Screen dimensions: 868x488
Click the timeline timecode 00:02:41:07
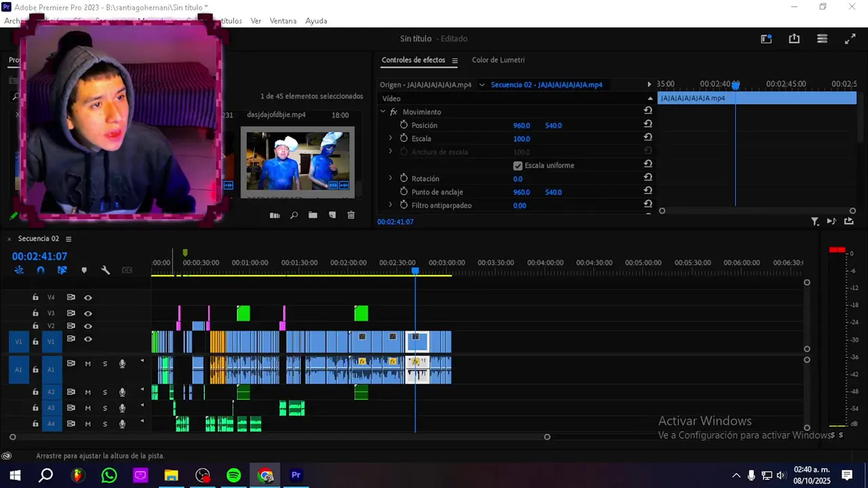tap(39, 256)
